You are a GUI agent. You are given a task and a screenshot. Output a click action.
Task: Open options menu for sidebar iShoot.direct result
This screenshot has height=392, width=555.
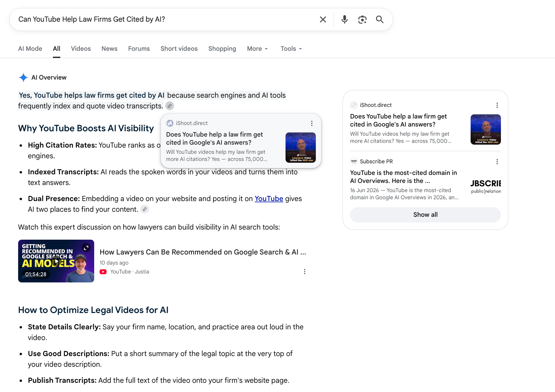pyautogui.click(x=497, y=105)
